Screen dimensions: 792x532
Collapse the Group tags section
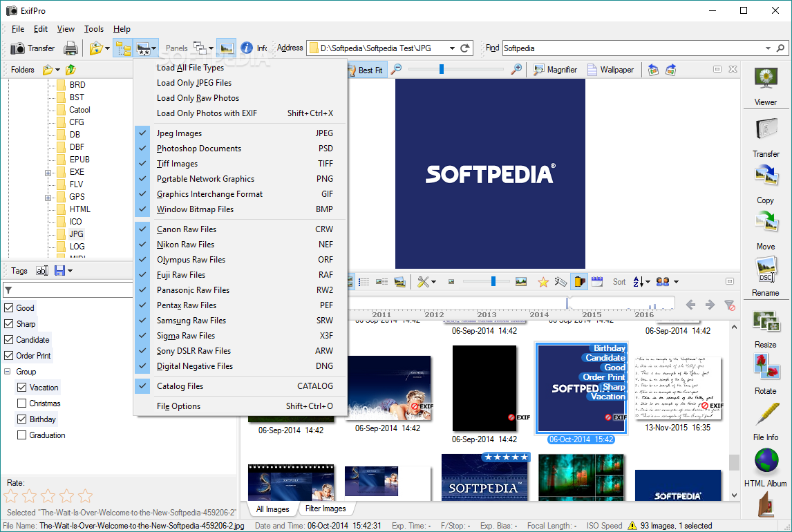point(8,372)
